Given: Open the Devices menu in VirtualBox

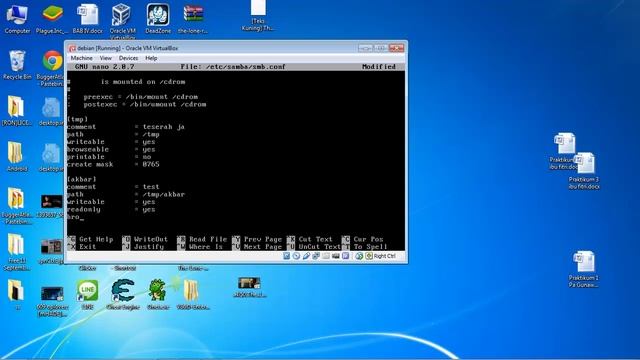Looking at the screenshot, I should pos(128,58).
